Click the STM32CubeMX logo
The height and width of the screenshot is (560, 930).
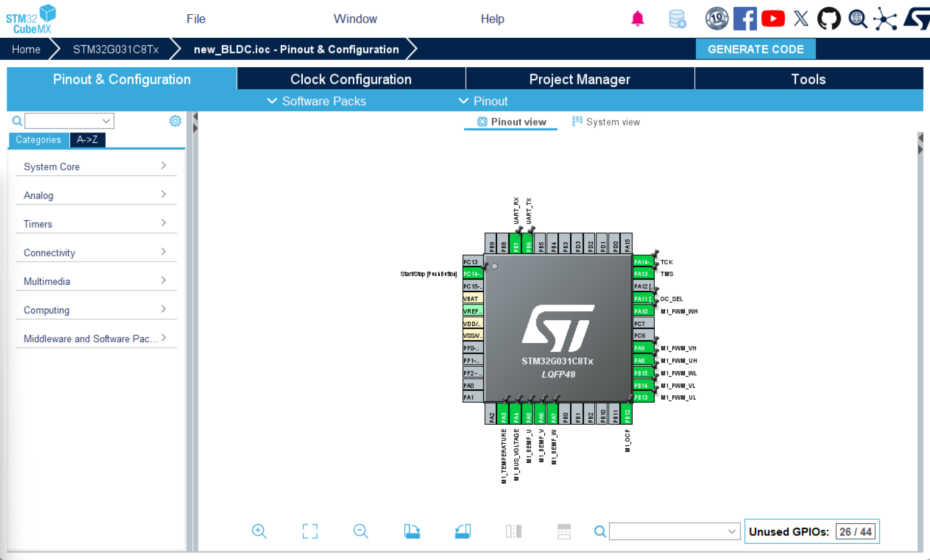pos(31,19)
